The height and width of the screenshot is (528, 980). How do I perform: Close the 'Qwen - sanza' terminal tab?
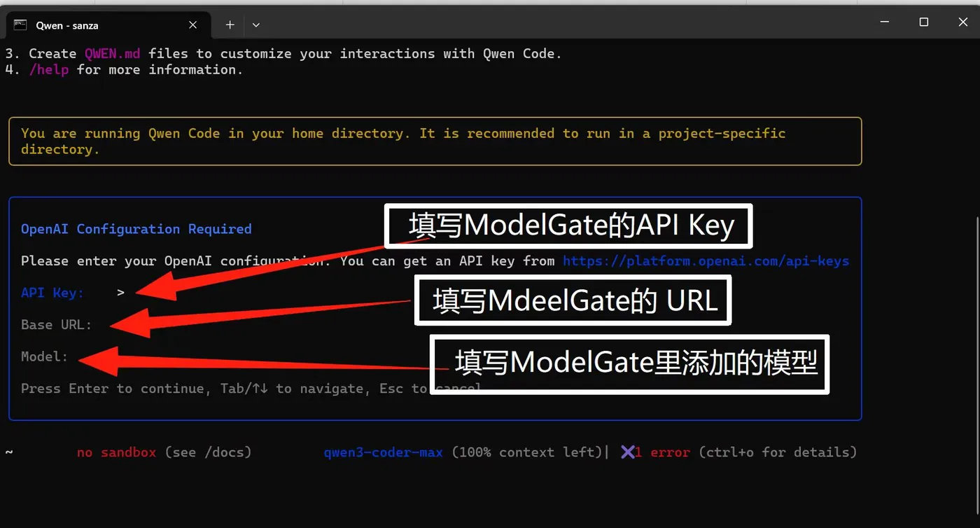tap(192, 25)
